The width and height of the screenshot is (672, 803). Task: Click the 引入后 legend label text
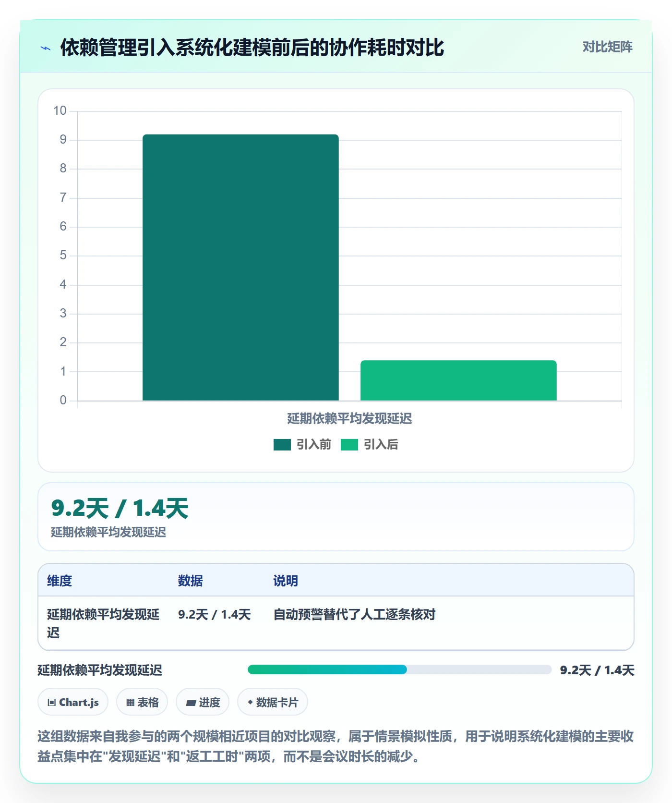(381, 445)
